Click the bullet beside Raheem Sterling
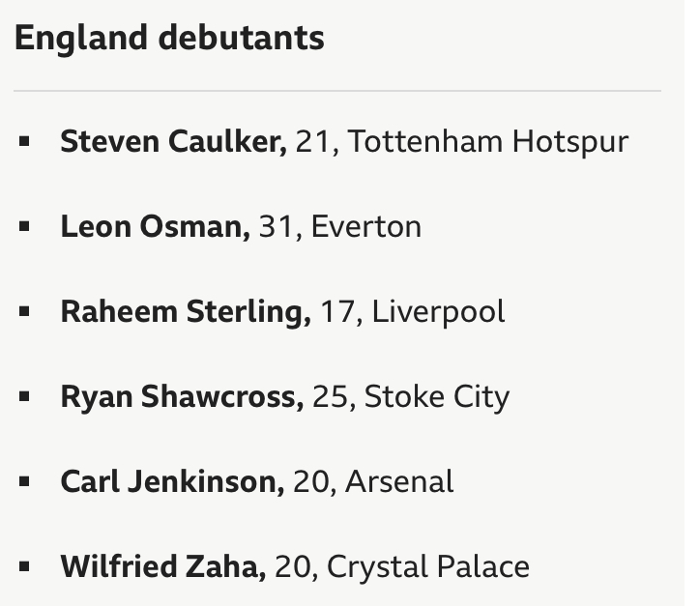 pyautogui.click(x=24, y=311)
